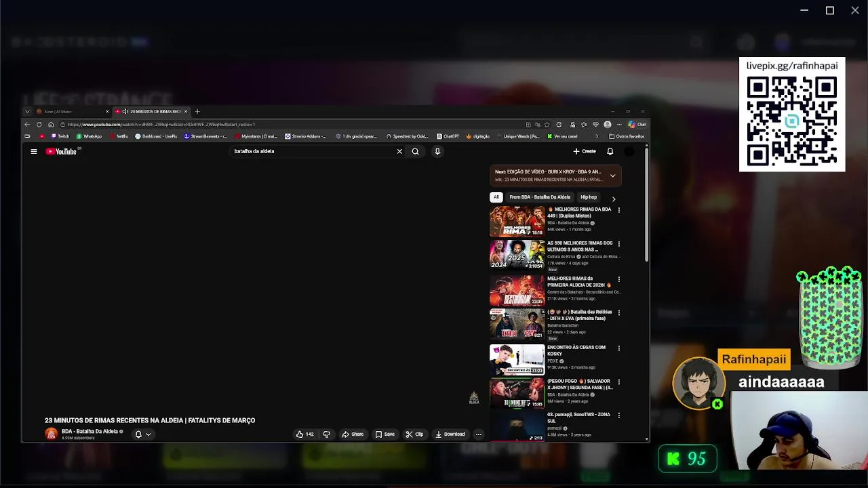Open the split screen icon in address bar
Viewport: 868px width, 488px height.
[x=528, y=125]
